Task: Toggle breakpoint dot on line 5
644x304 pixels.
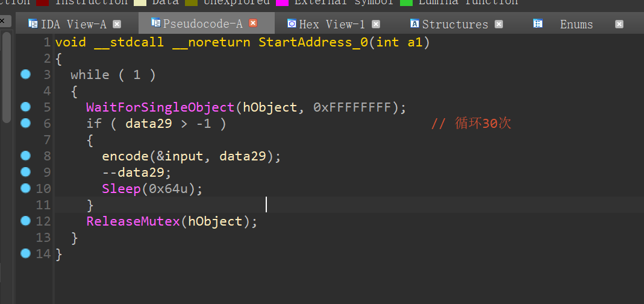Action: pos(25,107)
